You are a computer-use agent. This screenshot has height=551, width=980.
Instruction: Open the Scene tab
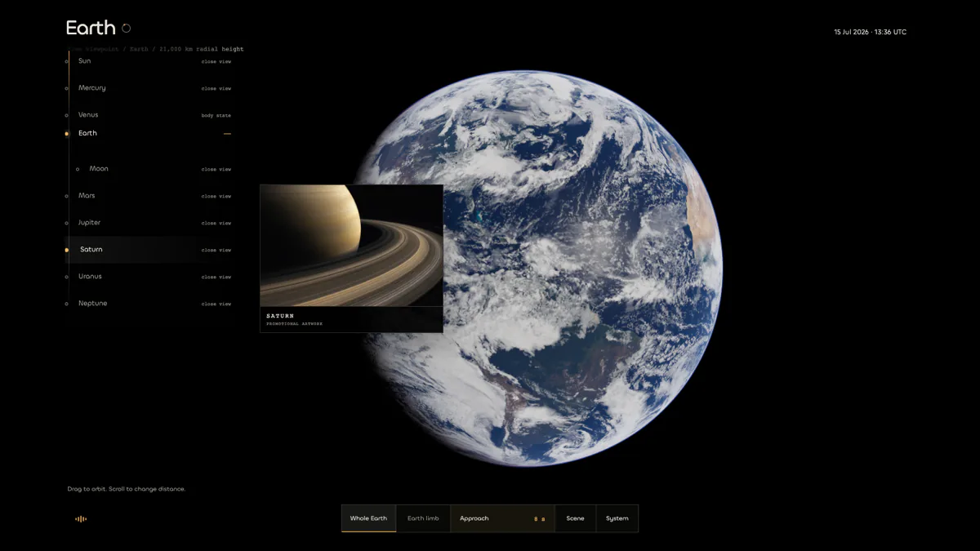point(575,518)
